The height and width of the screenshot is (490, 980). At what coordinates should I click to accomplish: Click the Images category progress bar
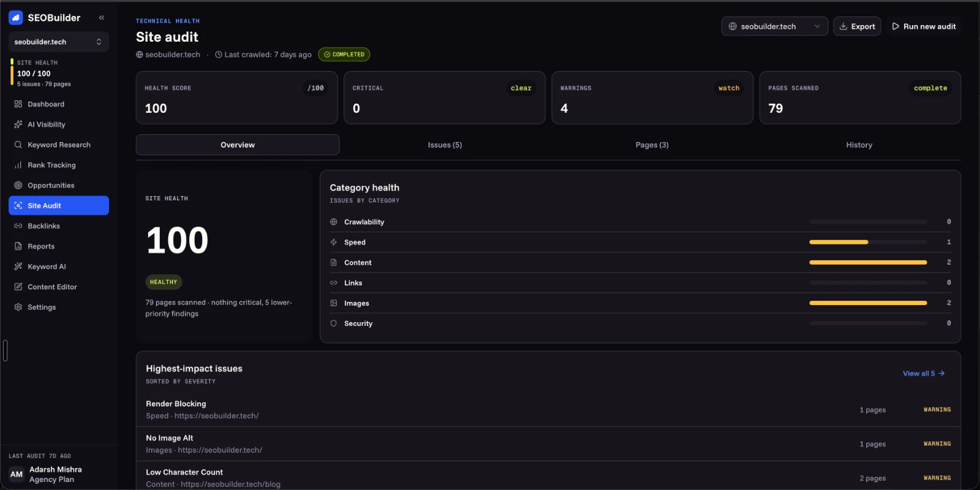(868, 303)
